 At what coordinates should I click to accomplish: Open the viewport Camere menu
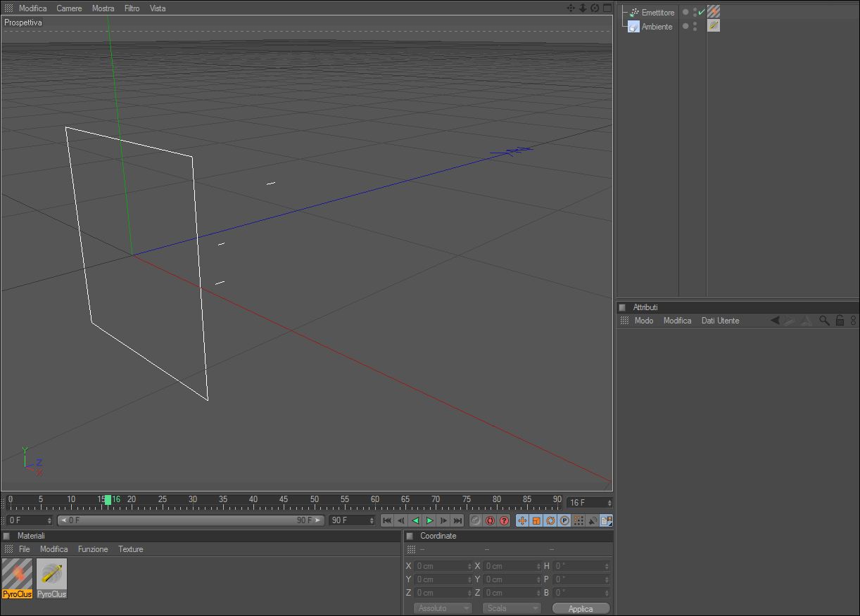[x=69, y=8]
